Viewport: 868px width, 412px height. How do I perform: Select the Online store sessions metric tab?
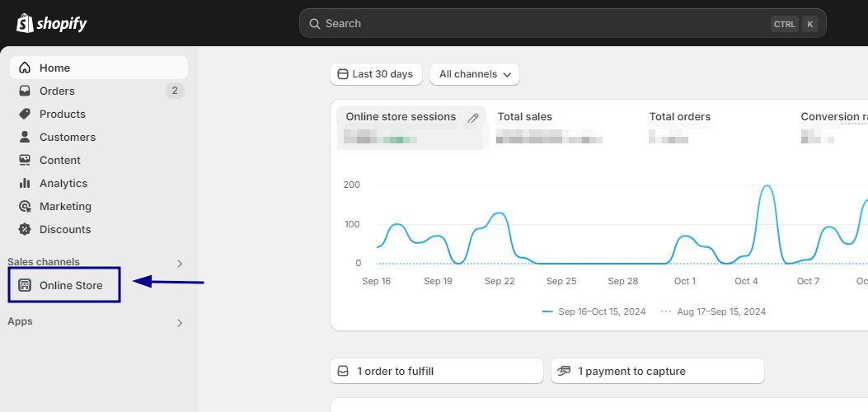411,128
